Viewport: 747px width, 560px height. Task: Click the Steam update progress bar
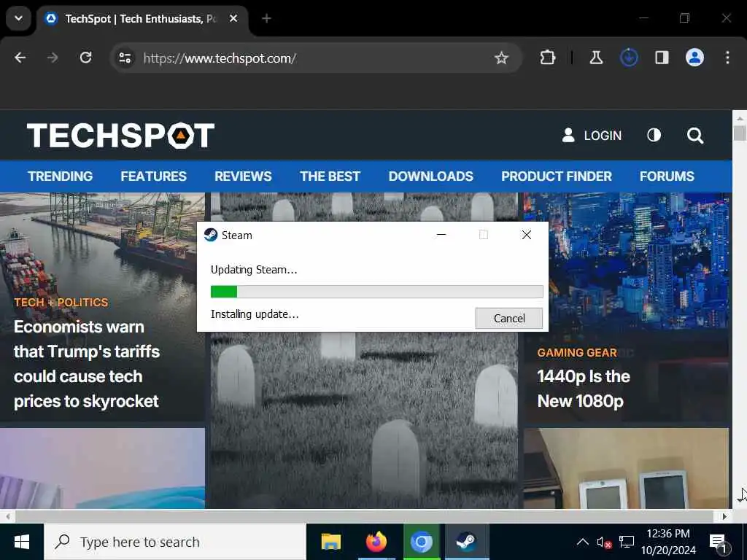coord(377,292)
